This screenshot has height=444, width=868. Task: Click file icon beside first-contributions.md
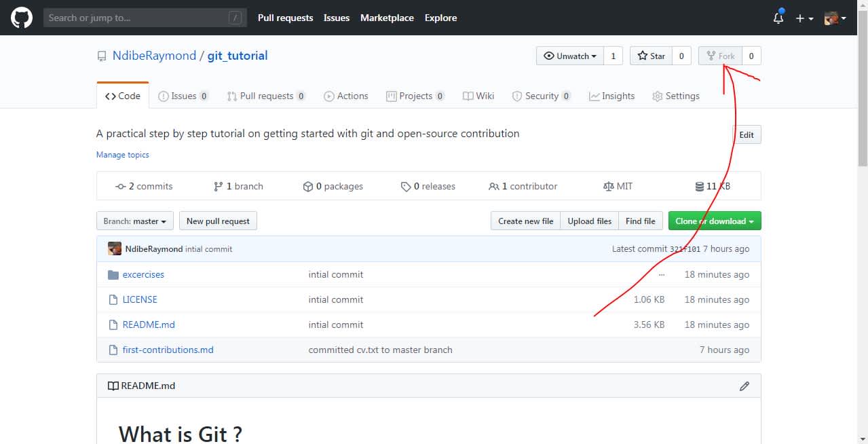113,350
